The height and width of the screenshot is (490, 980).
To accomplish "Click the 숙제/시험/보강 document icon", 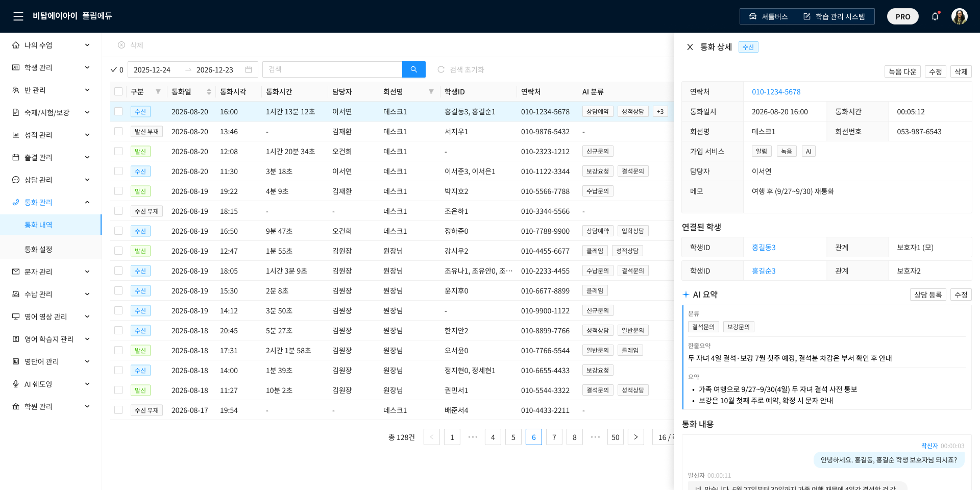I will click(x=16, y=112).
